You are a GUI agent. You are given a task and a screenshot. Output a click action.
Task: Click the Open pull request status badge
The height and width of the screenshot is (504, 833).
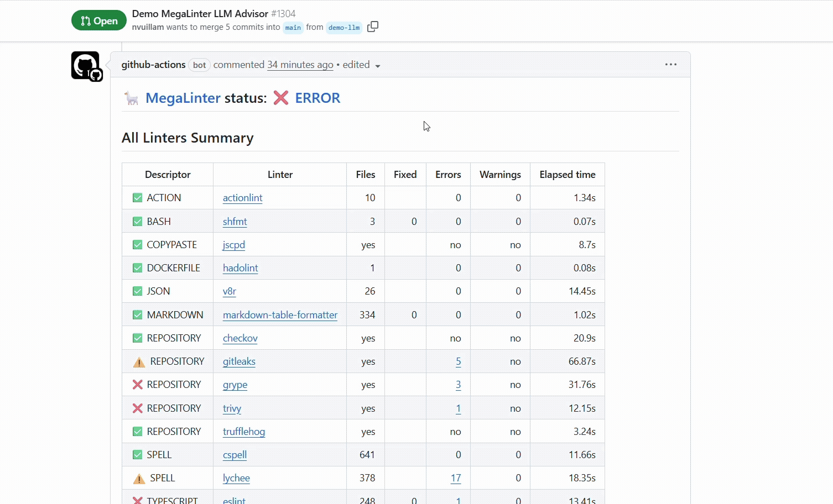pos(99,20)
